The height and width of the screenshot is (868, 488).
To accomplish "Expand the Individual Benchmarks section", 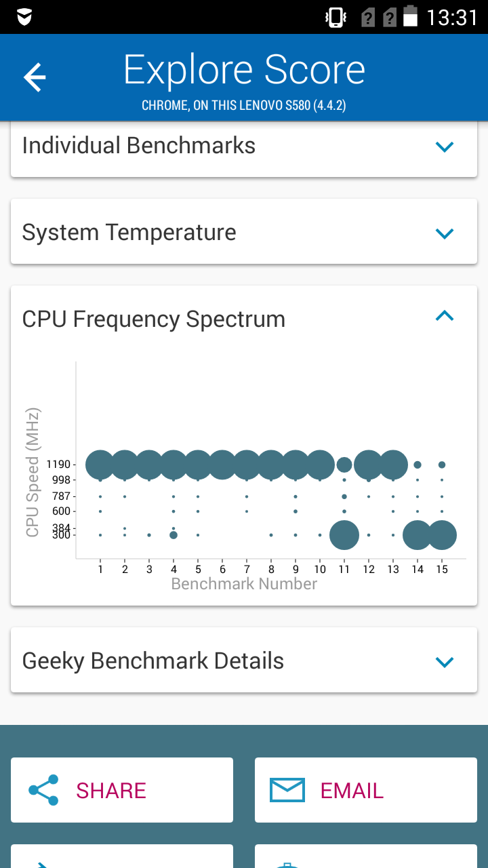I will click(244, 146).
